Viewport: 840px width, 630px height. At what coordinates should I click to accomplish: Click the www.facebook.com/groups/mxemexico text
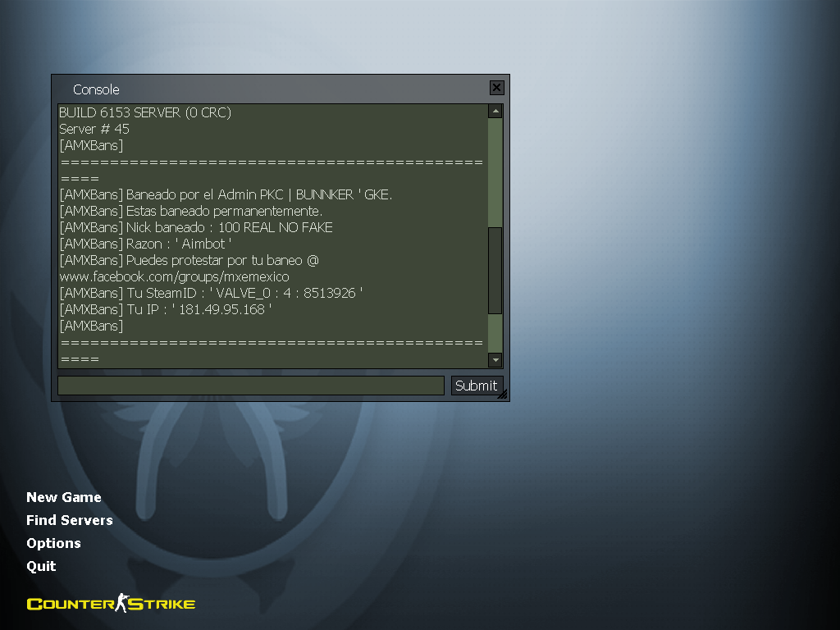click(x=174, y=277)
